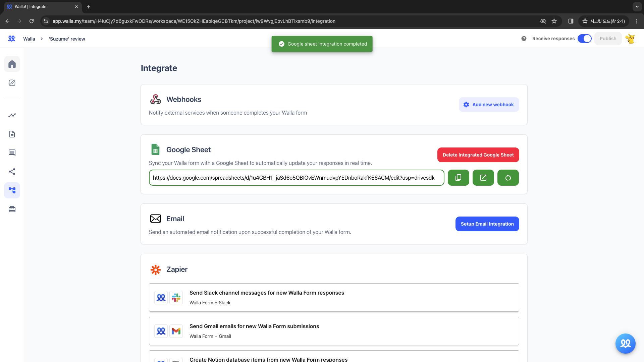Toggle the Receive responses switch
The image size is (644, 362).
click(585, 39)
